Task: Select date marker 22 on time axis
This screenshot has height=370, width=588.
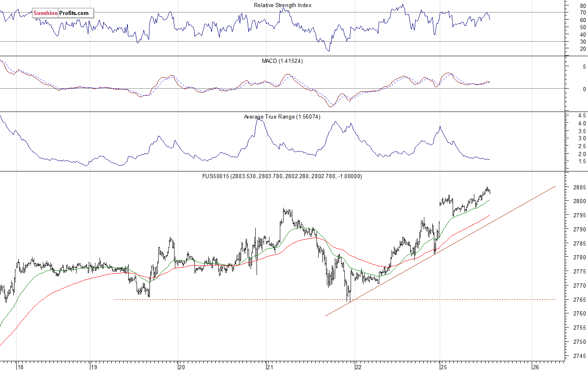Action: 359,367
